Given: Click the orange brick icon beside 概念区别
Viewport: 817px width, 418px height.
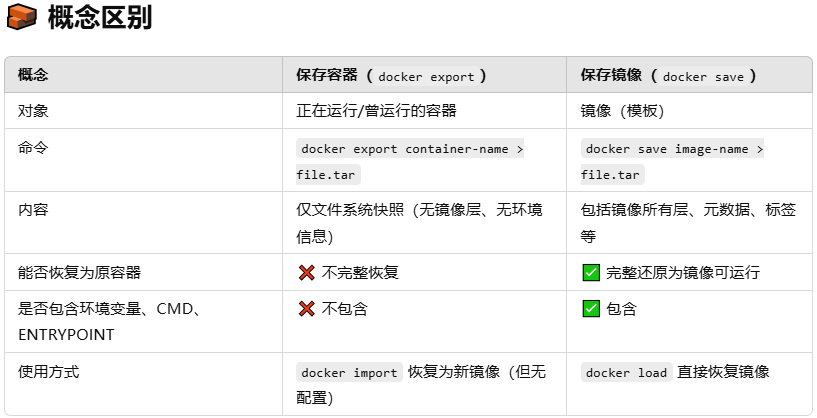Looking at the screenshot, I should pos(21,17).
